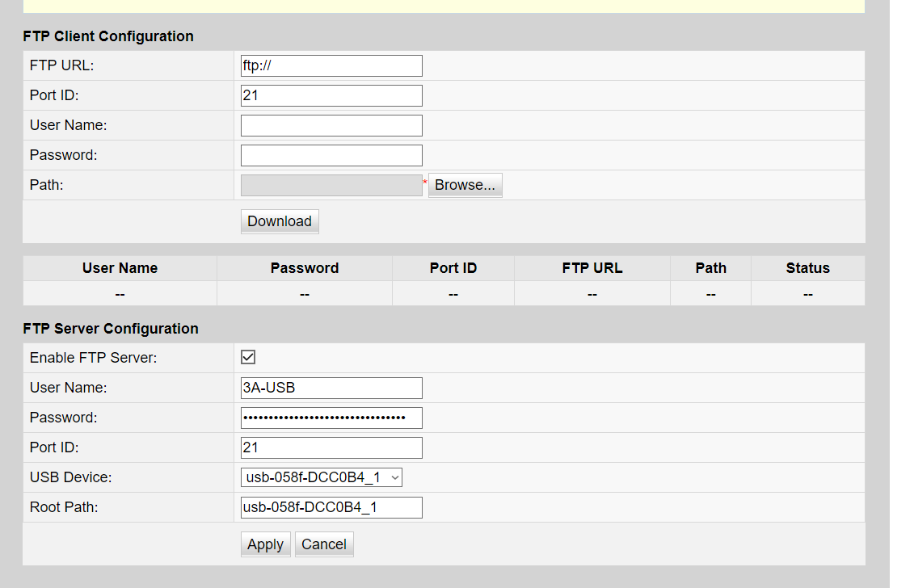
Task: Cancel the FTP server changes
Action: tap(324, 544)
